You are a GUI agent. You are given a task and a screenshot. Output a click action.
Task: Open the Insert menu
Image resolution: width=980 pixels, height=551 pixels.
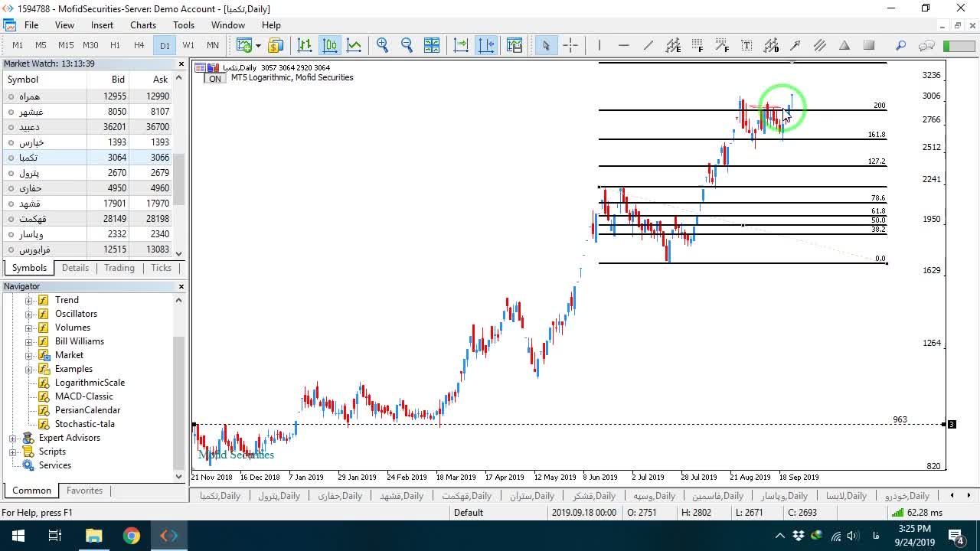(x=102, y=25)
